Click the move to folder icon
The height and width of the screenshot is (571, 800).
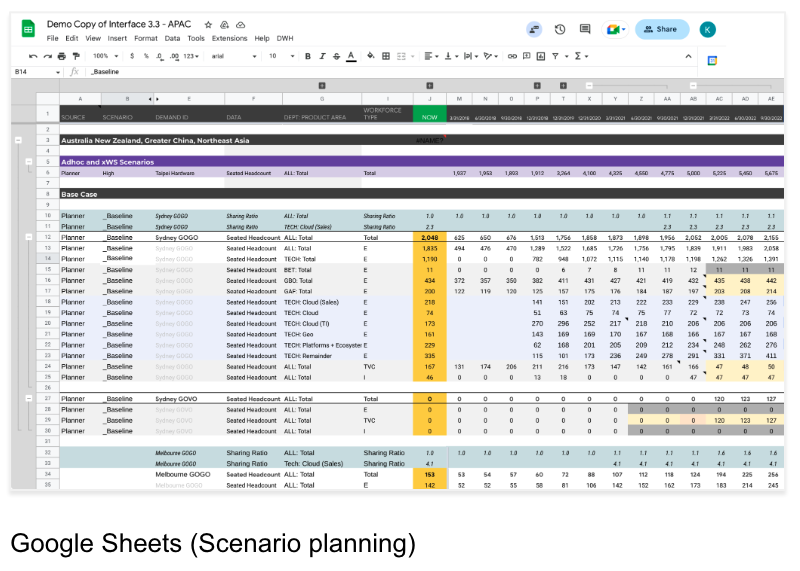point(224,24)
